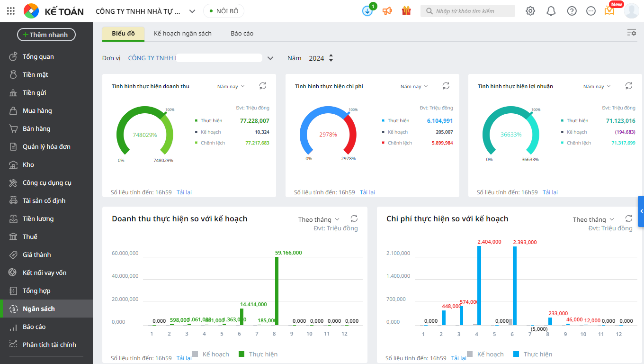The image size is (644, 364).
Task: Open the chat bubble icon
Action: tap(591, 11)
